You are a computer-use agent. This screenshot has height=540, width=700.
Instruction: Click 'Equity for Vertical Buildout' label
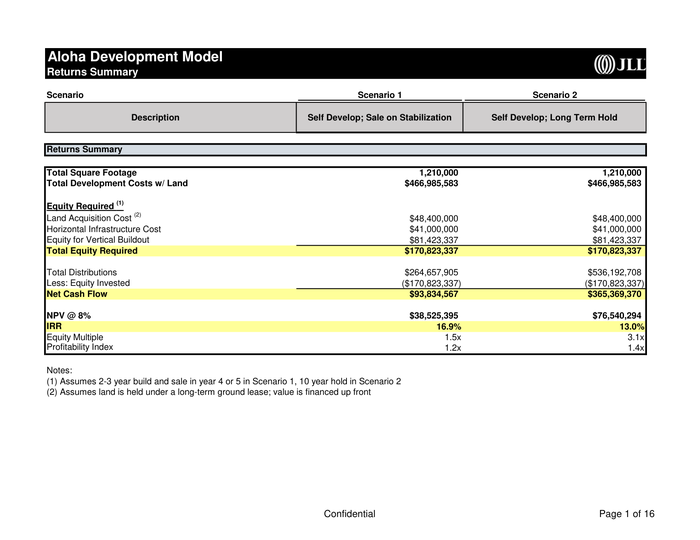[98, 240]
